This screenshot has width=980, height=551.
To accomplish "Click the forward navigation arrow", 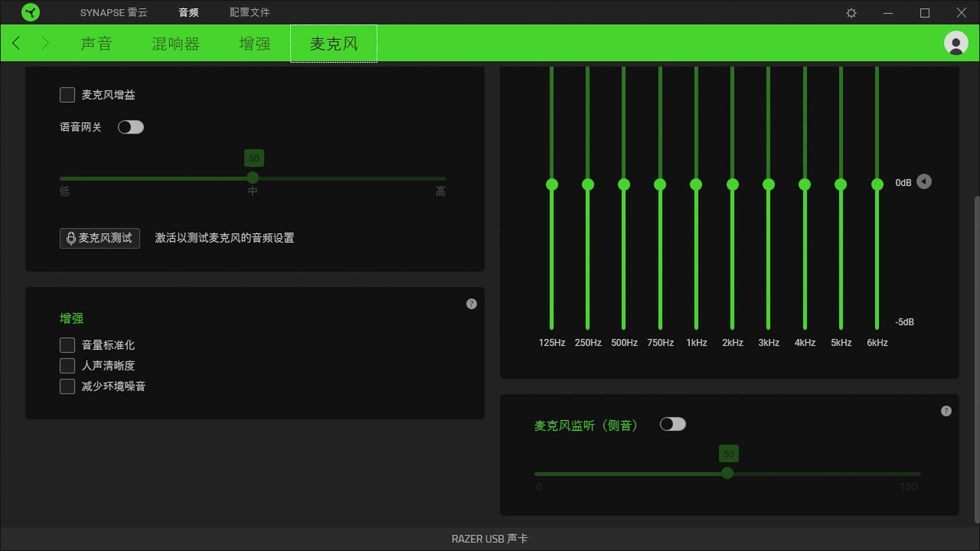I will 45,43.
